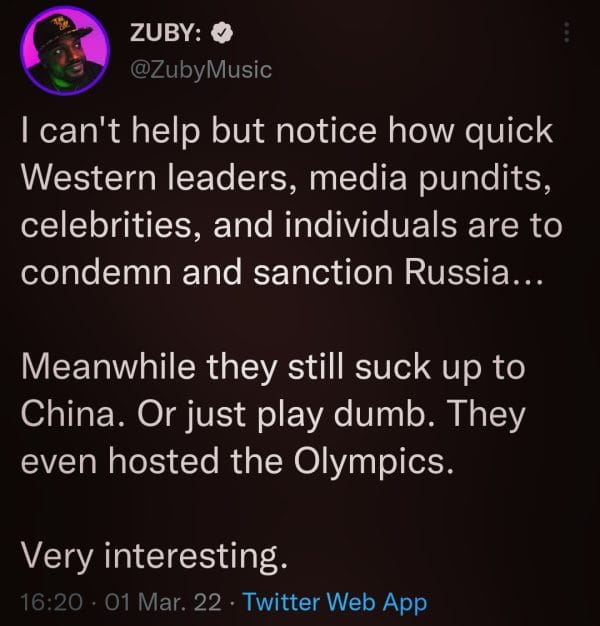Open the three-dot more options menu
Screen dimensions: 600x626
[x=566, y=32]
